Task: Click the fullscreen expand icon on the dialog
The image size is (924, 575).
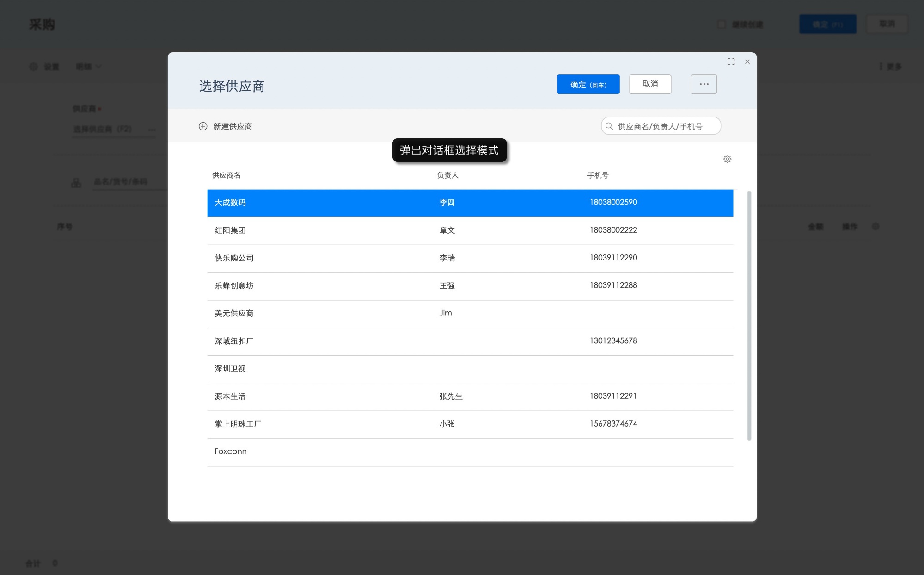Action: coord(732,61)
